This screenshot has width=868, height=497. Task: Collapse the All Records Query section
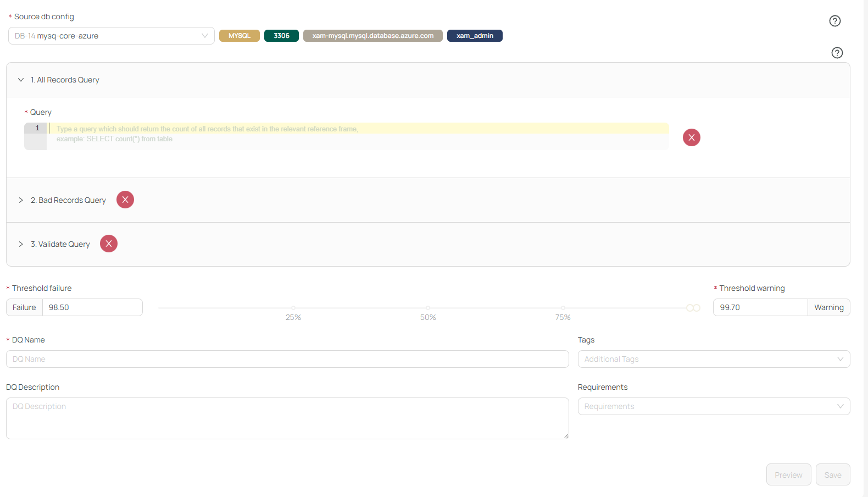tap(21, 80)
